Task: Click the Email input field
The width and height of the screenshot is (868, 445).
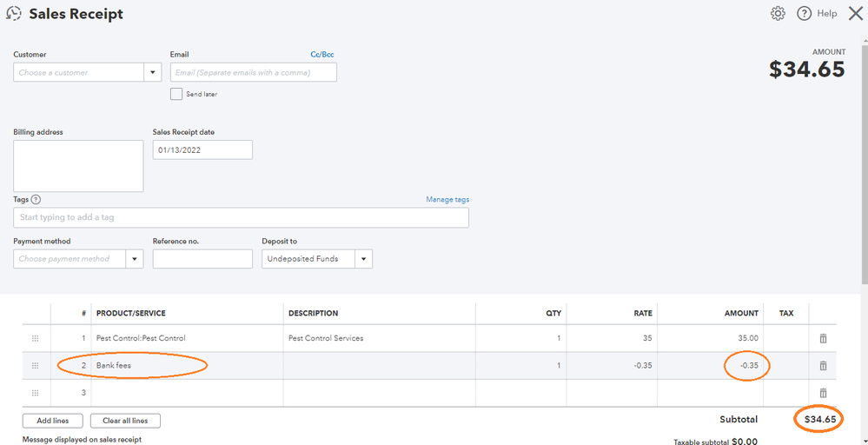Action: pyautogui.click(x=253, y=73)
